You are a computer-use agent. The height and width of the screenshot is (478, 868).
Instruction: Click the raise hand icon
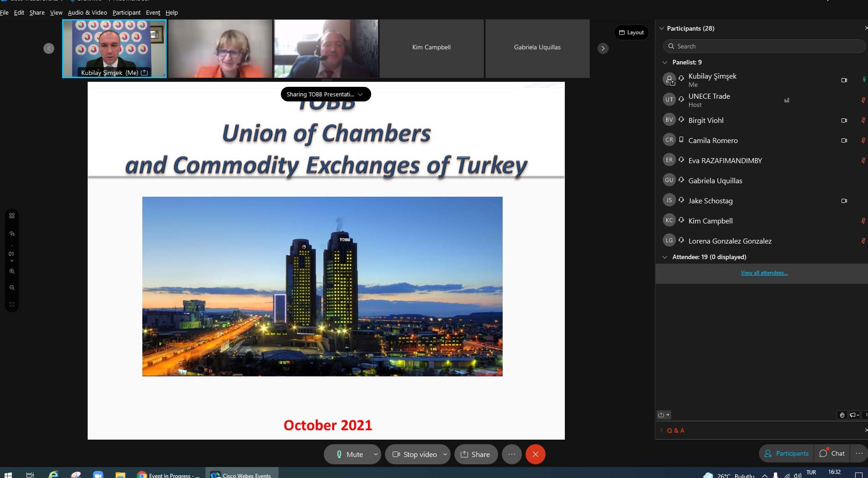[842, 415]
